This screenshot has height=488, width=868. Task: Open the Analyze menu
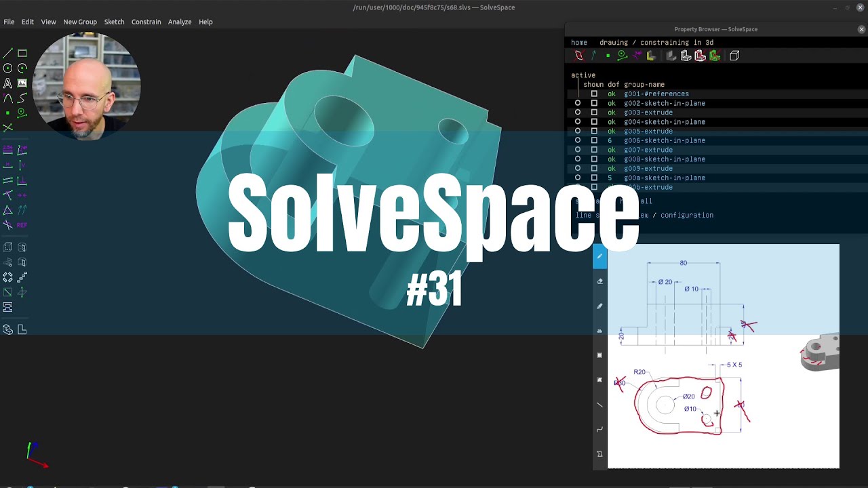coord(180,22)
